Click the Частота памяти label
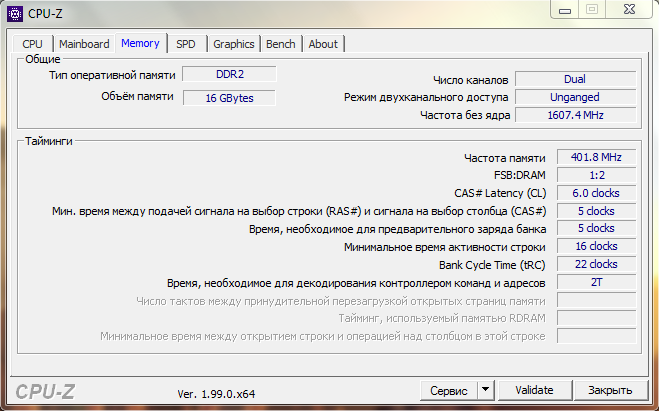The width and height of the screenshot is (659, 411). [x=505, y=158]
